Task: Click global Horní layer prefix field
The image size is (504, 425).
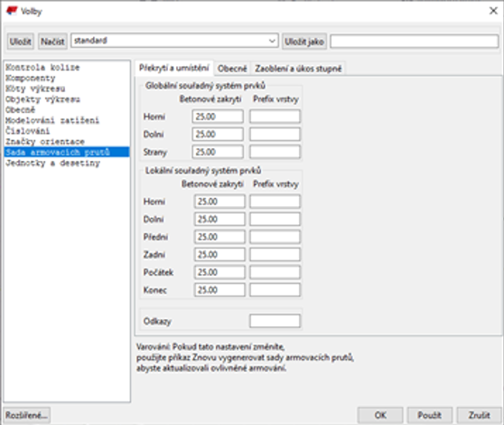Action: pos(275,117)
